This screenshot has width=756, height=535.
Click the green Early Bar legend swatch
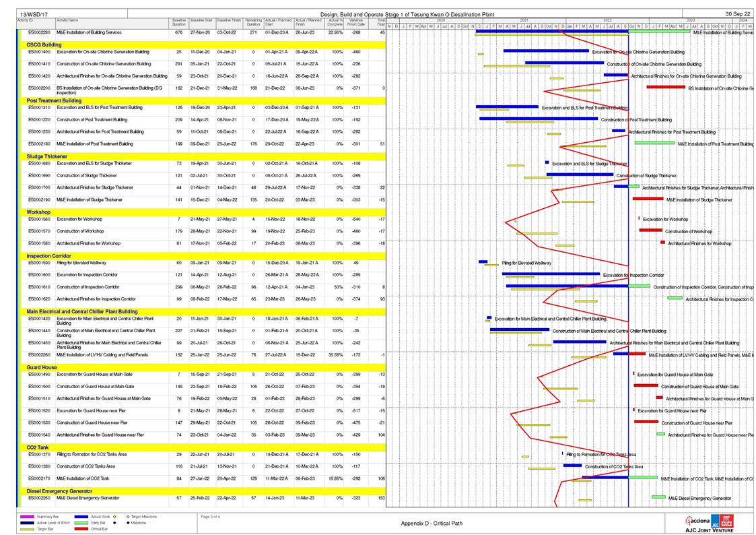tap(83, 523)
